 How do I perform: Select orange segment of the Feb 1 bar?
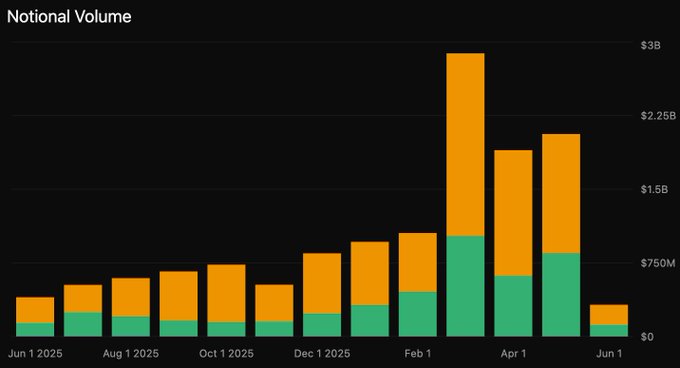(418, 263)
